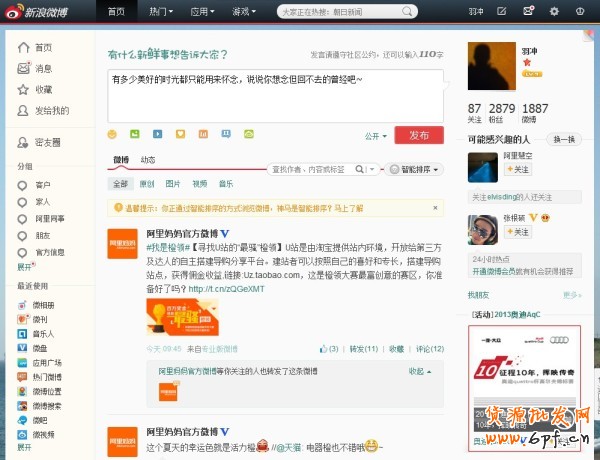Click 转发(11) on the first post

click(x=364, y=349)
